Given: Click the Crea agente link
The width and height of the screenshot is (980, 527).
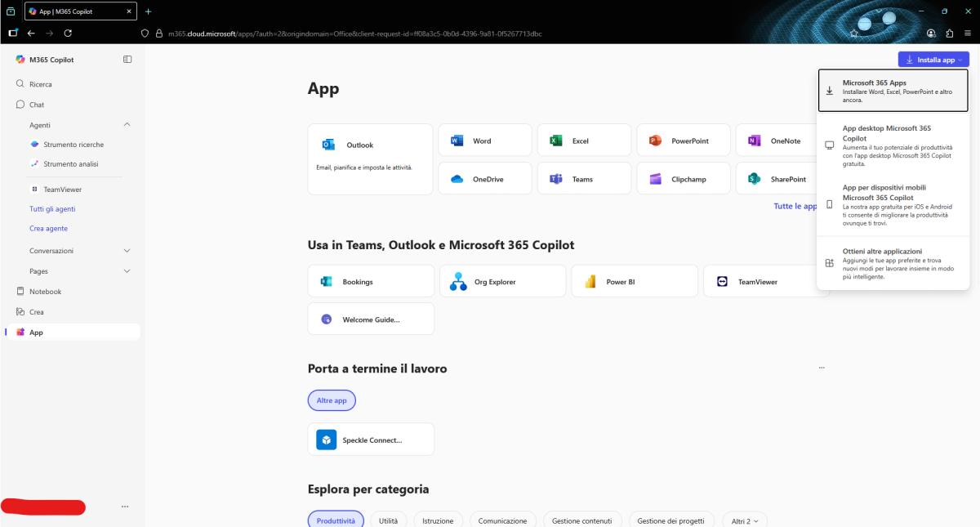Looking at the screenshot, I should pos(48,229).
